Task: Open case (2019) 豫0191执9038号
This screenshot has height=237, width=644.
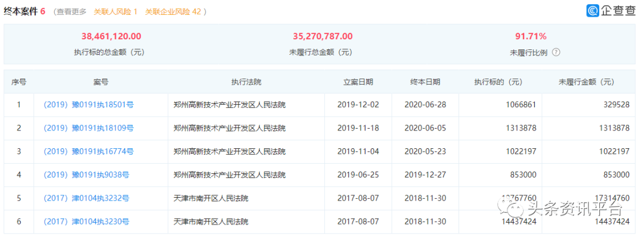Action: tap(86, 174)
